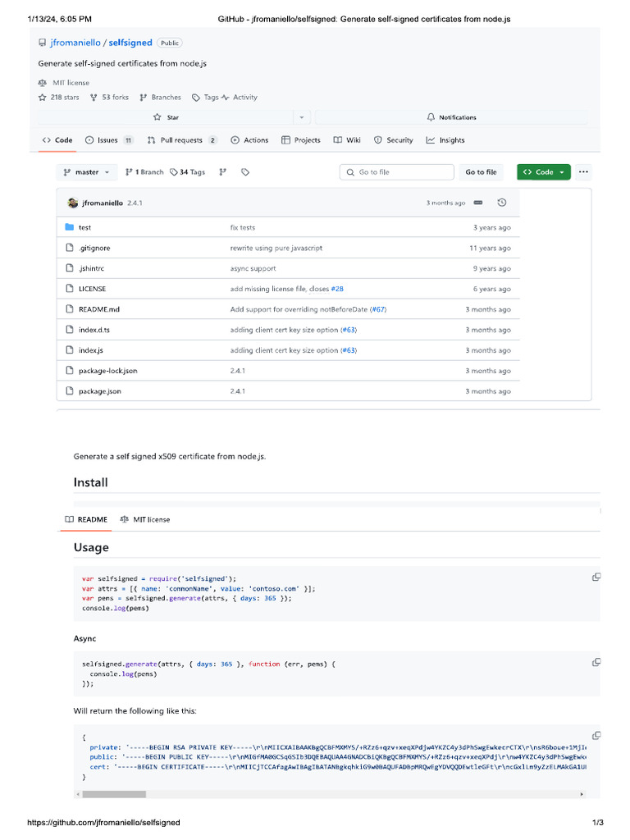Click the standalone tag icon beside 34 Tags
630x840 pixels.
tap(244, 172)
